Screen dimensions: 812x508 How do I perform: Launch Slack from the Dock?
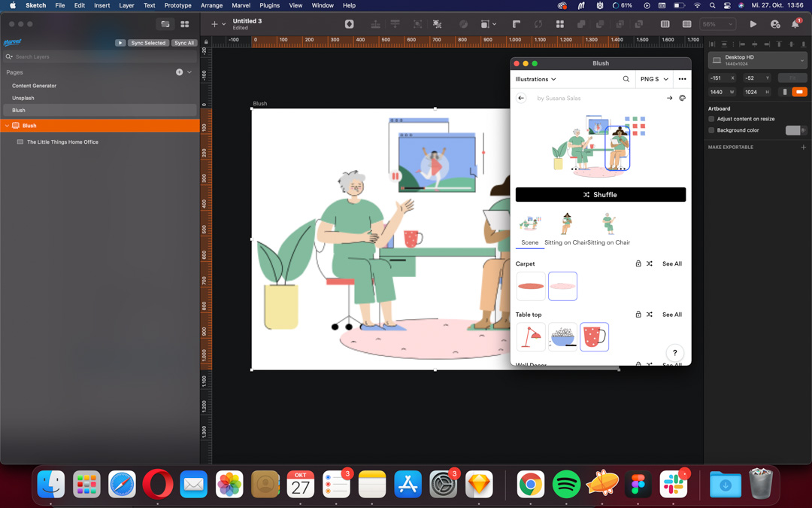pyautogui.click(x=673, y=484)
